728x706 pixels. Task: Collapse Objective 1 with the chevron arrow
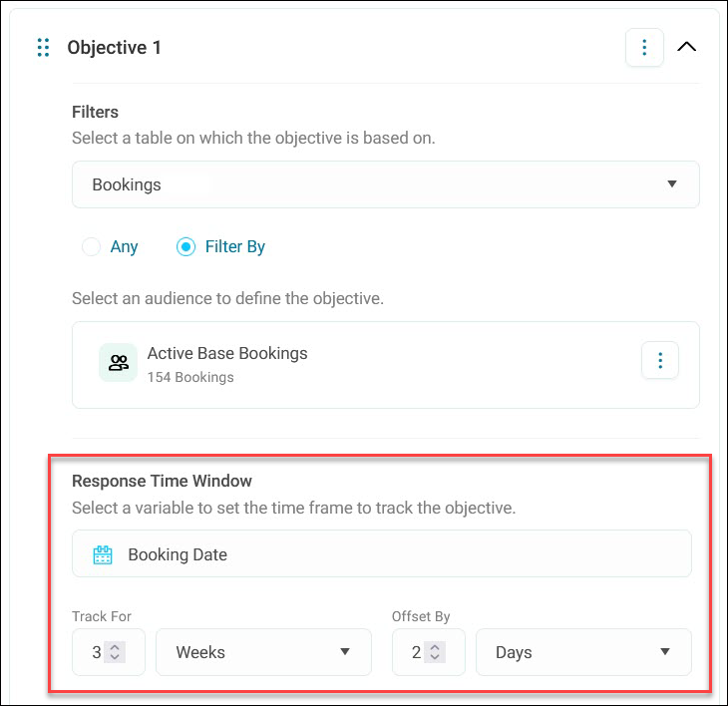click(x=686, y=47)
